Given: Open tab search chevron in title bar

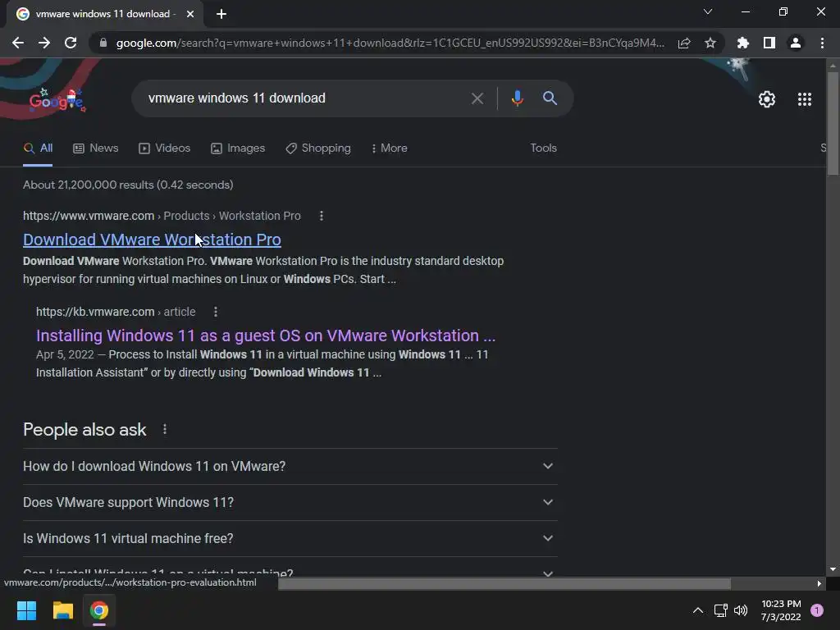Looking at the screenshot, I should (x=708, y=11).
